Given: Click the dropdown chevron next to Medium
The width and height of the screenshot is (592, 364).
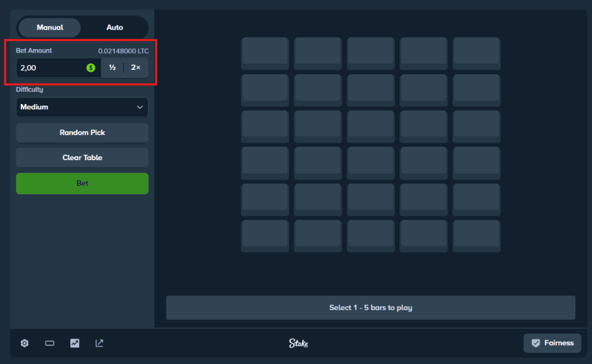Looking at the screenshot, I should [140, 107].
